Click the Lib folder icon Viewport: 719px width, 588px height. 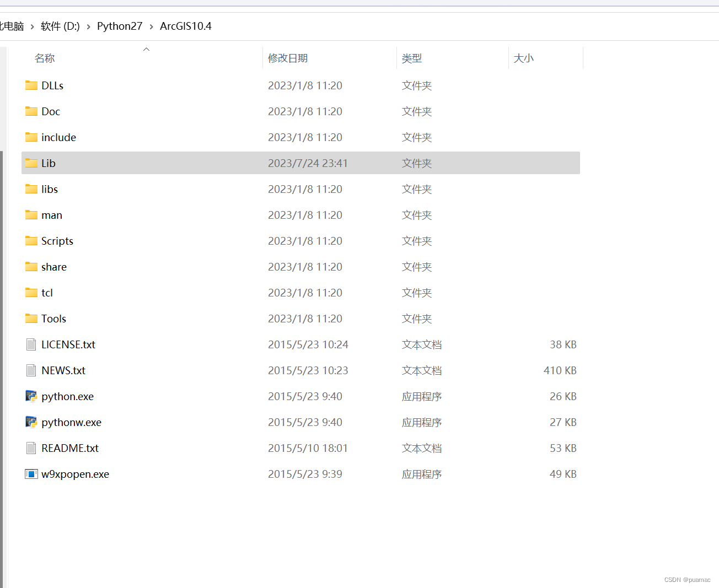pos(31,163)
